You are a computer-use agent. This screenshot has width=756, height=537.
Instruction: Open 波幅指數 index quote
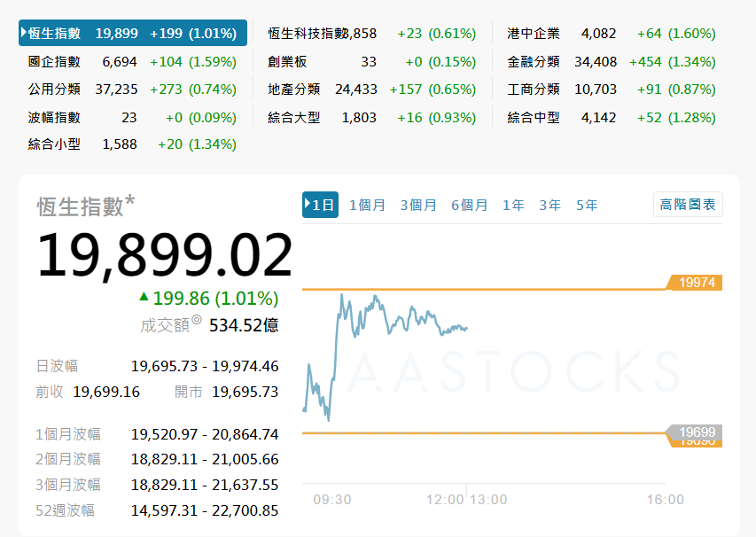pyautogui.click(x=55, y=117)
